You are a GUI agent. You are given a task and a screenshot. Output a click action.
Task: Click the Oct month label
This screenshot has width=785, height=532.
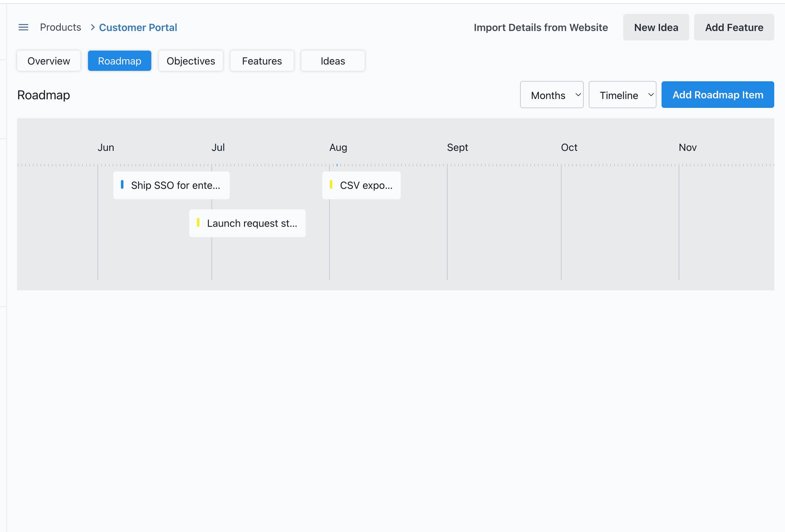(x=569, y=147)
